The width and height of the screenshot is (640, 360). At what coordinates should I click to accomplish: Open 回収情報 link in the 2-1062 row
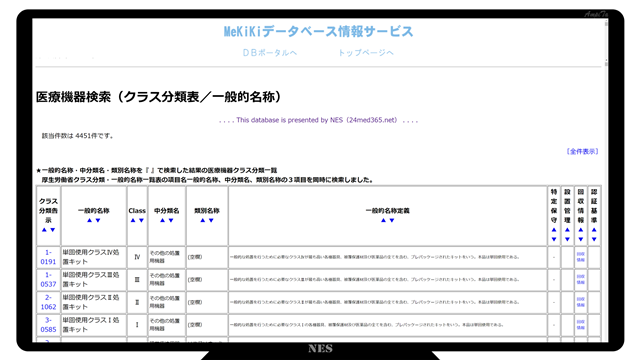(x=581, y=302)
